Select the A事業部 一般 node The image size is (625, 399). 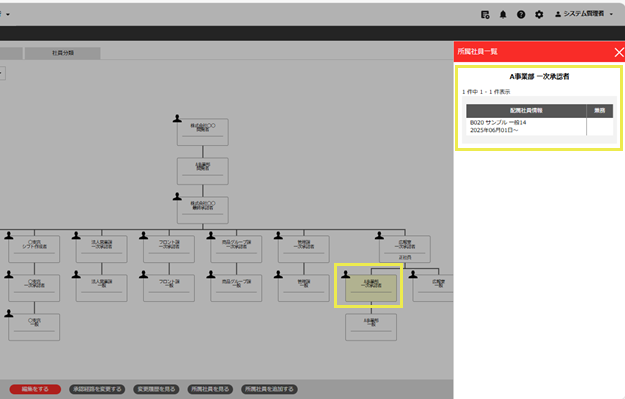click(x=371, y=327)
